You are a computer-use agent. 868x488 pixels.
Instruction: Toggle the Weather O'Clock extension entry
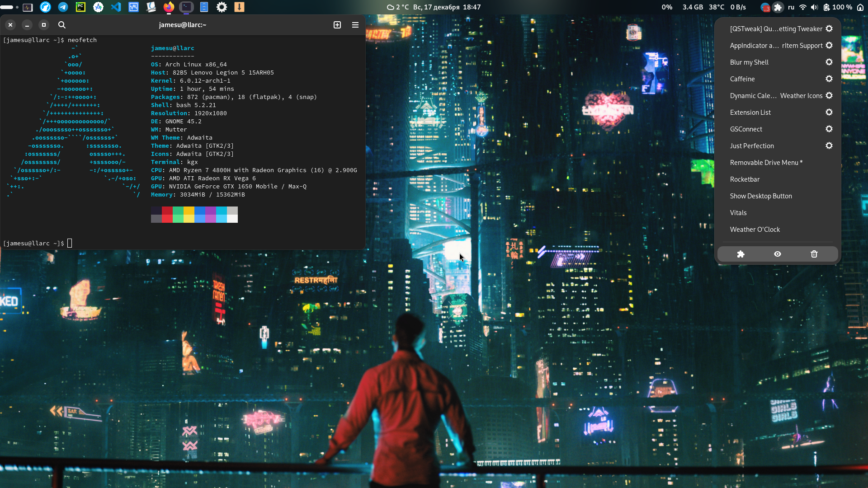tap(778, 230)
